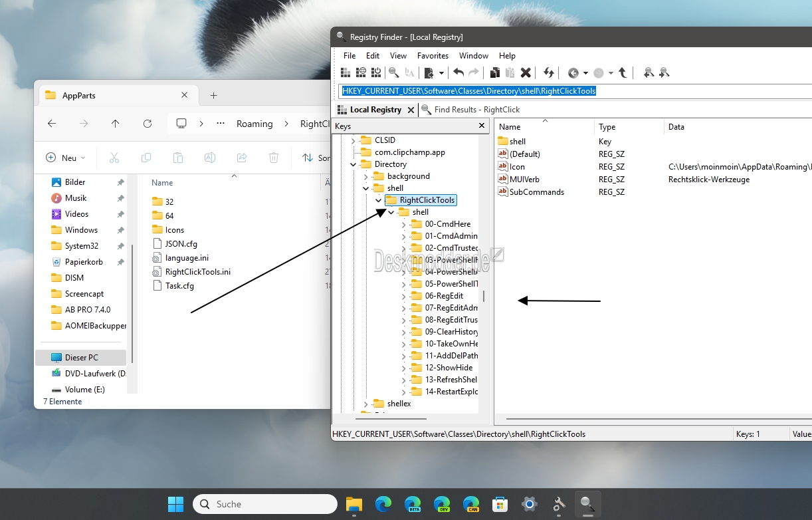Open the View menu
This screenshot has height=520, width=812.
tap(398, 56)
